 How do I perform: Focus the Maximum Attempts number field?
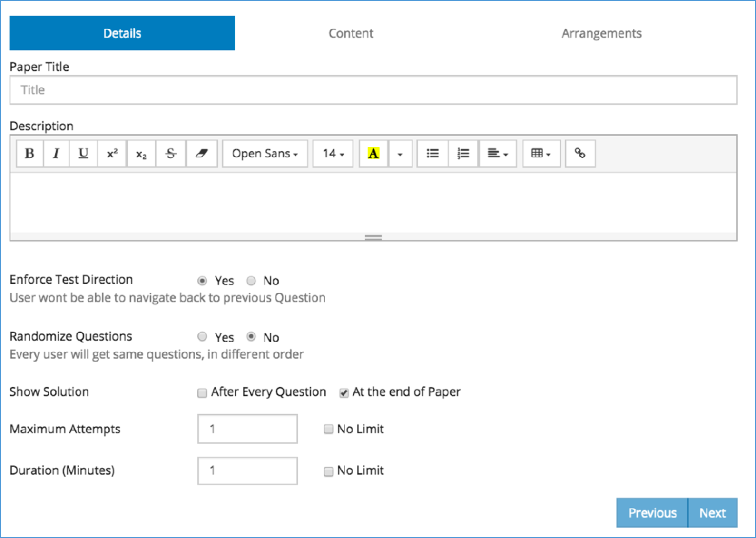[248, 429]
